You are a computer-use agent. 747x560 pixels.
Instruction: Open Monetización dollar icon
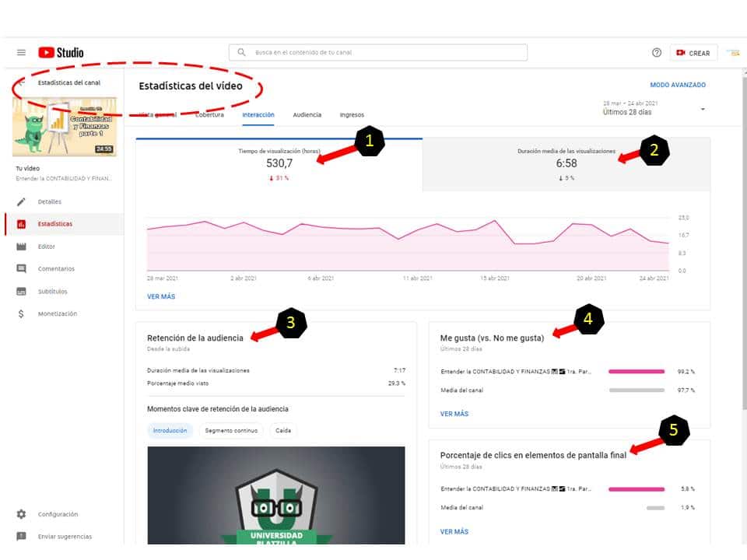point(21,314)
